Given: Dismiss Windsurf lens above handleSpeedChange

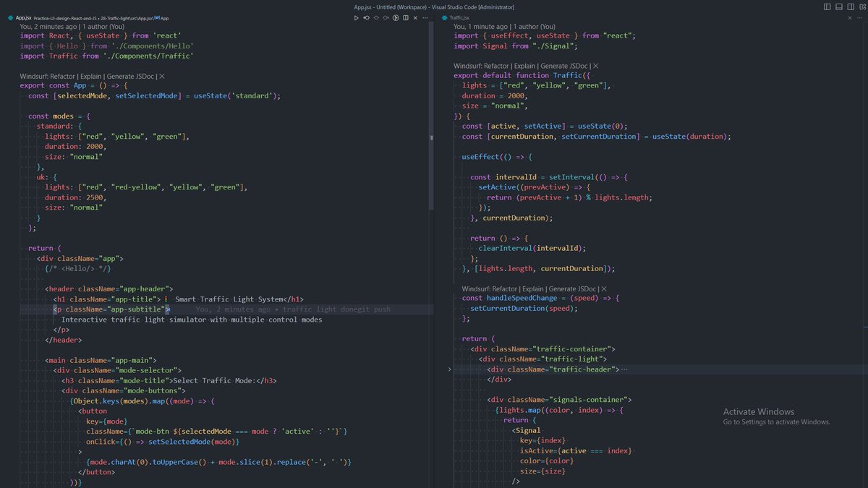Looking at the screenshot, I should point(605,288).
